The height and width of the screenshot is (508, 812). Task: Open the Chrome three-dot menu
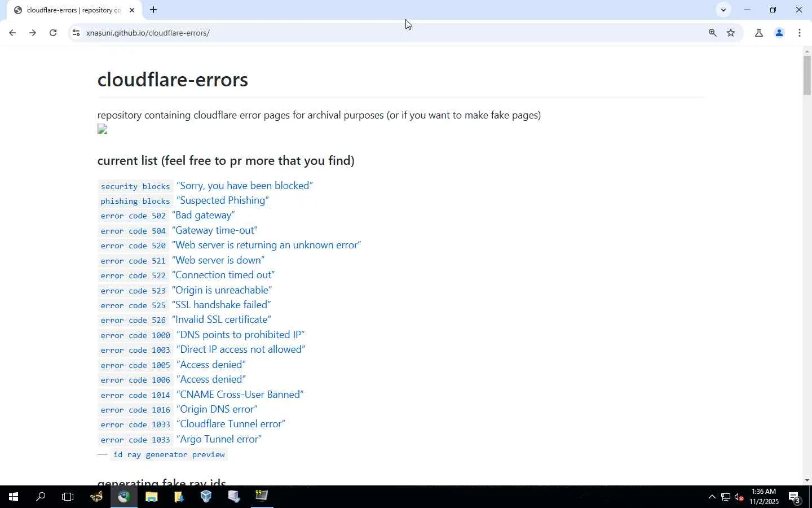point(800,33)
